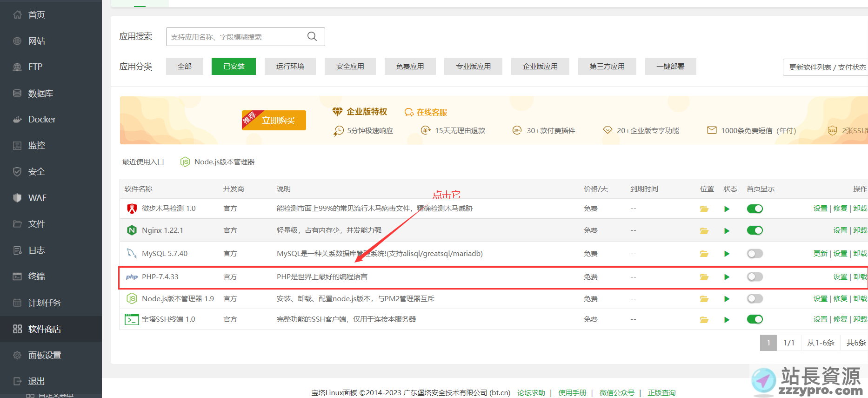Click pagination page 1 button

(768, 343)
